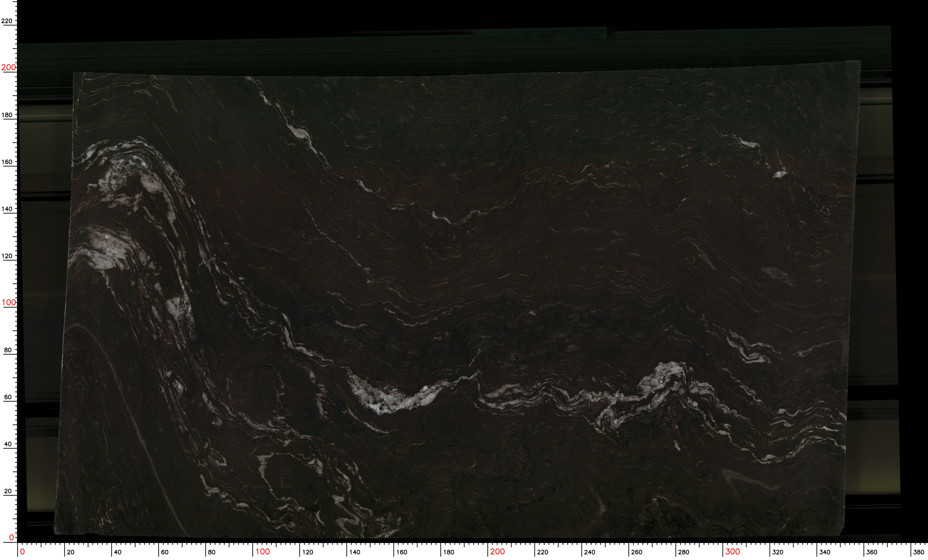Click the red 100 label on the vertical ruler
928x560 pixels.
(9, 302)
